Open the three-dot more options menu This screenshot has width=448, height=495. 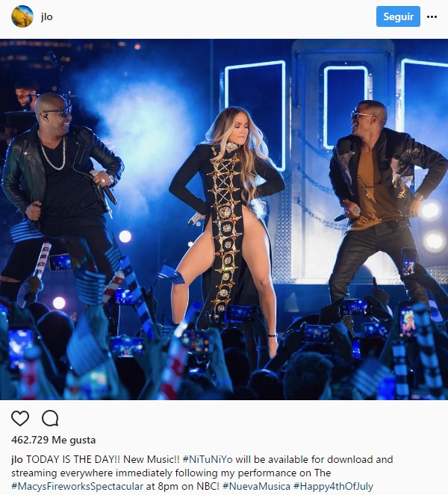[x=432, y=16]
